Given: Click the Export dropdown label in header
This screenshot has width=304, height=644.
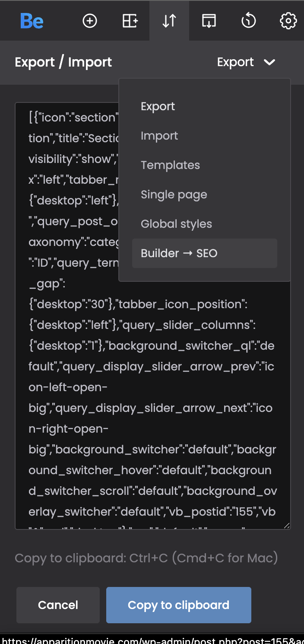Looking at the screenshot, I should click(235, 62).
